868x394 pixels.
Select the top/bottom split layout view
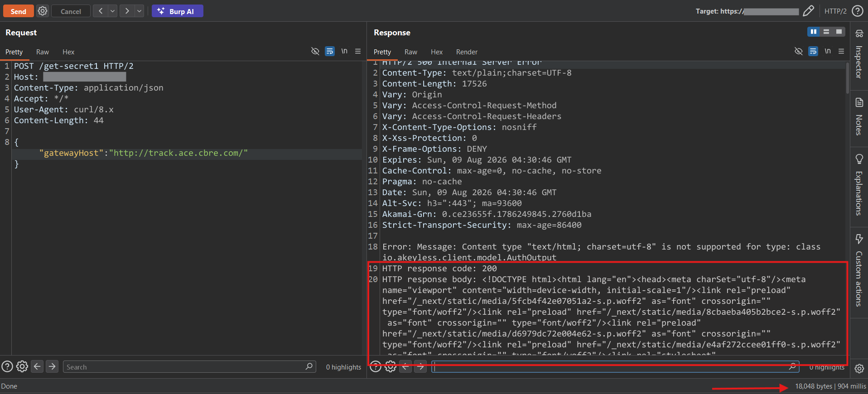pyautogui.click(x=826, y=32)
